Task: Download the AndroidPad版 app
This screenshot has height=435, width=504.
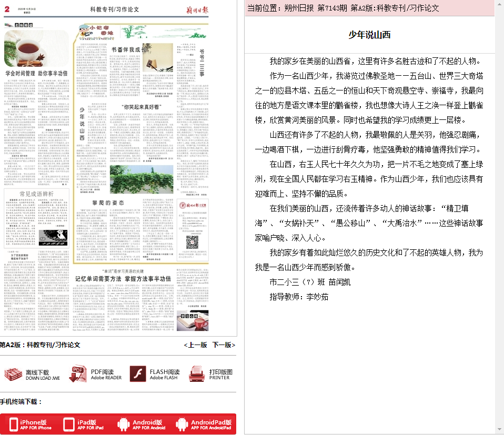Action: click(x=204, y=424)
